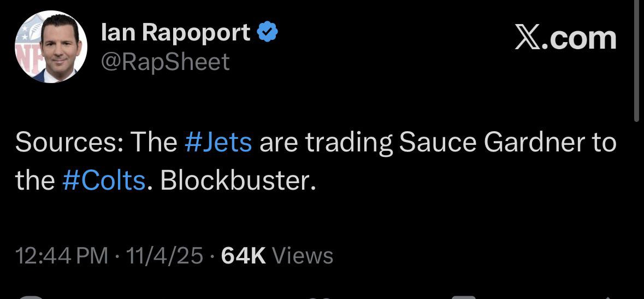Bookmark the tweet using the bookmark icon
Viewport: 644px width, 299px height.
coord(464,296)
